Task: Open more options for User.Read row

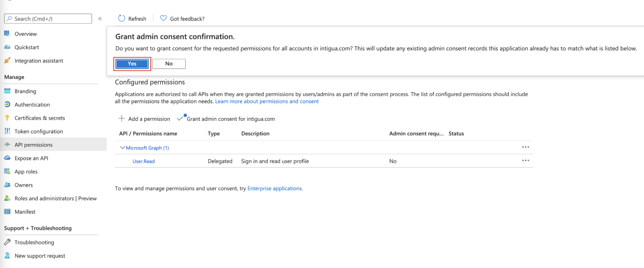Action: click(x=525, y=161)
